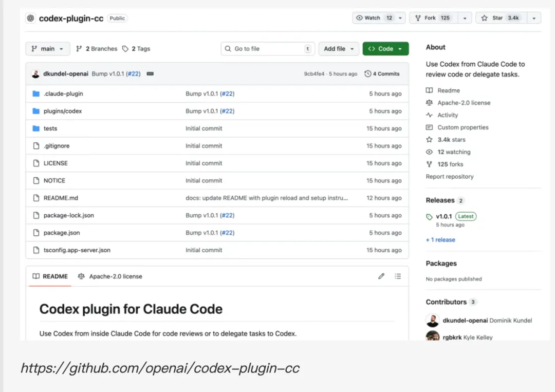555x392 pixels.
Task: Switch to the README tab
Action: (x=50, y=276)
